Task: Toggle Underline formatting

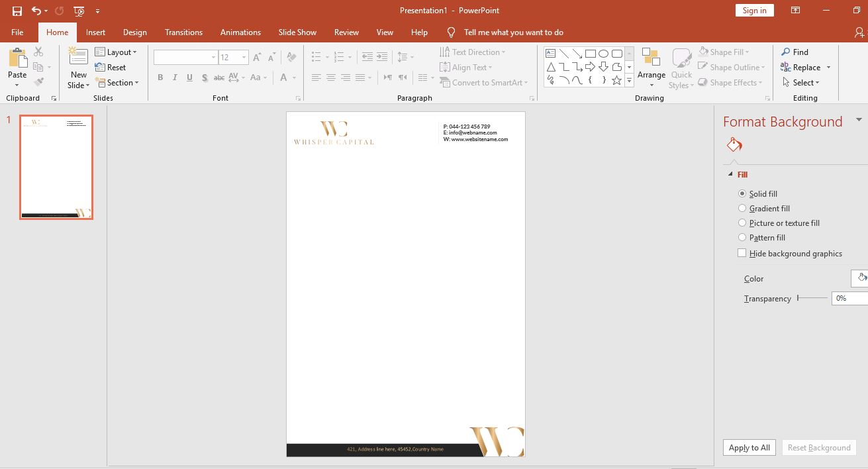Action: [x=189, y=78]
